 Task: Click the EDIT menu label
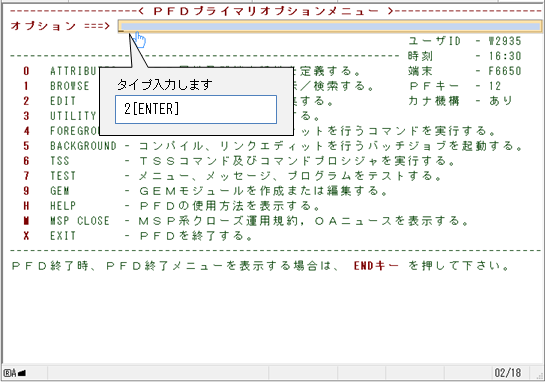point(63,101)
